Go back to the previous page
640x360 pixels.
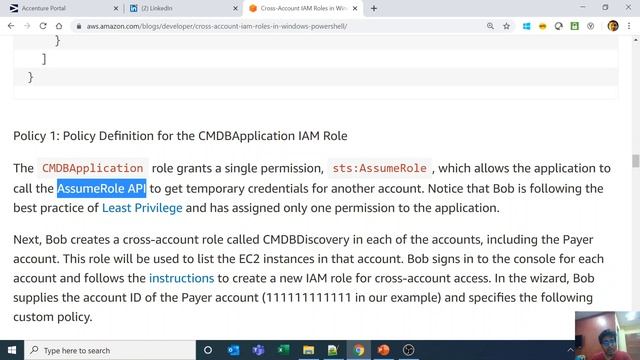(11, 26)
